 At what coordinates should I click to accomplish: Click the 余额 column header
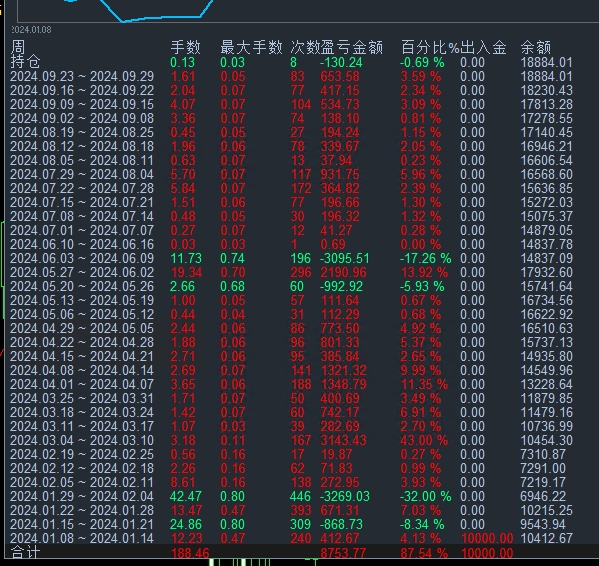click(x=536, y=48)
